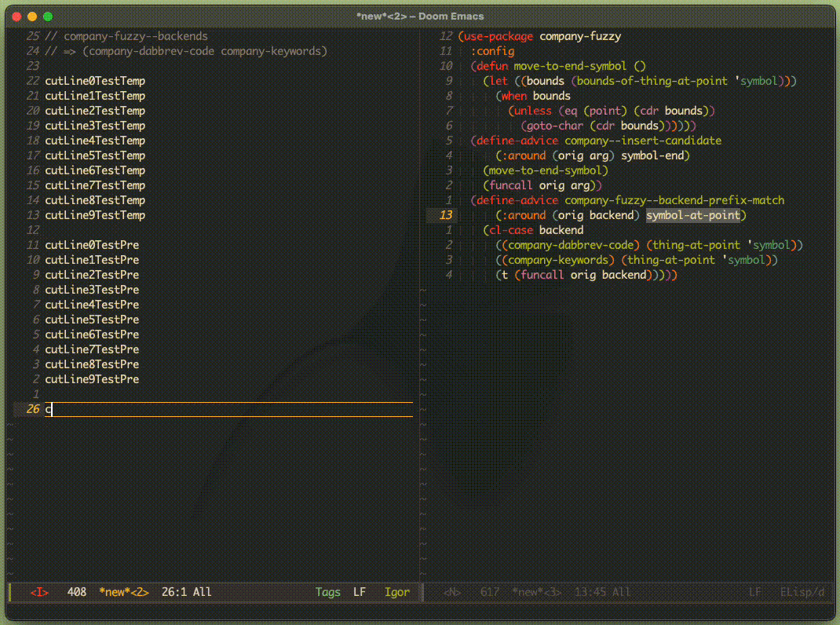
Task: Click the line cutLine4TestTemp
Action: point(95,141)
